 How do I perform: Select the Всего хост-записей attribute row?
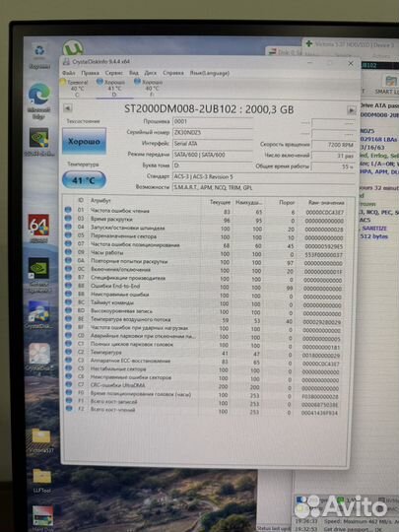tap(205, 403)
